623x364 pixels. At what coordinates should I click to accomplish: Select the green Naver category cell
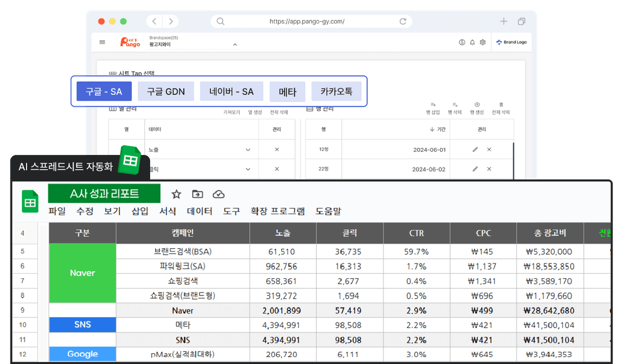click(83, 273)
